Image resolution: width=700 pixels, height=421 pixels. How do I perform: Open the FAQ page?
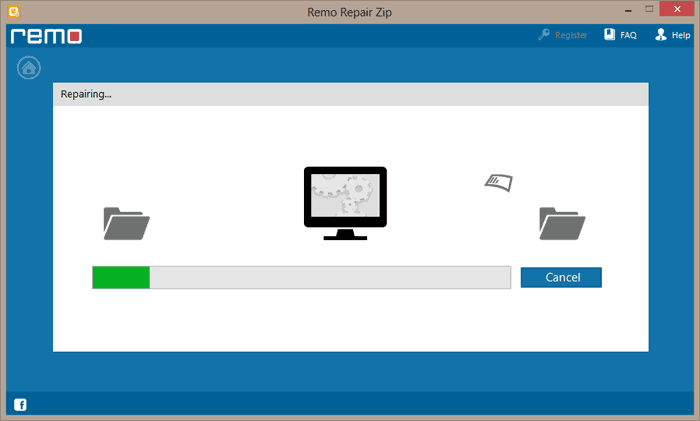621,35
